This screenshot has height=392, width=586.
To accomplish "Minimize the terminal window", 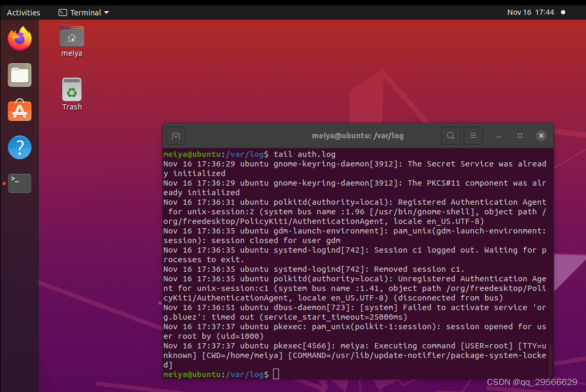I will [499, 136].
